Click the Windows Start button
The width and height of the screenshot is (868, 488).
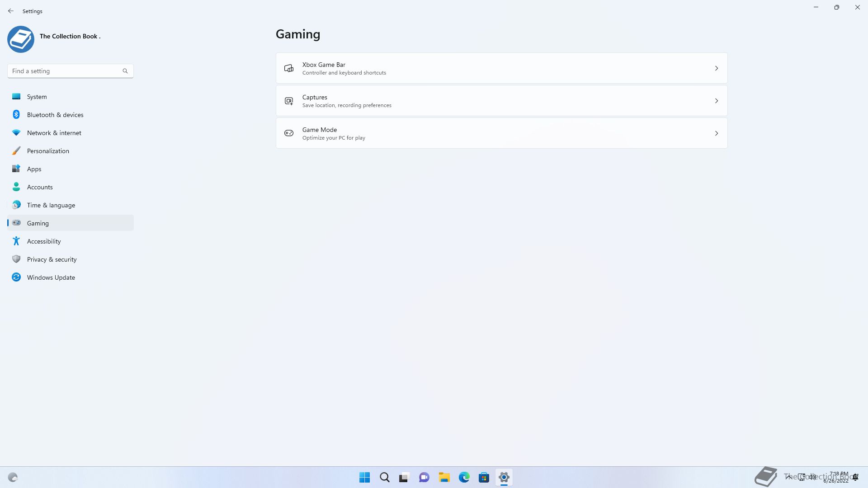tap(364, 477)
